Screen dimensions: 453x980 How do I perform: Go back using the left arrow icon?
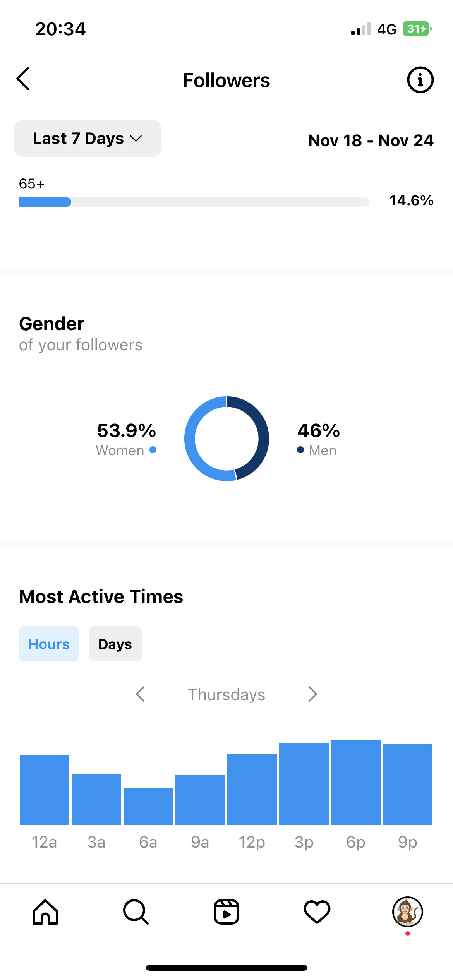pos(23,79)
